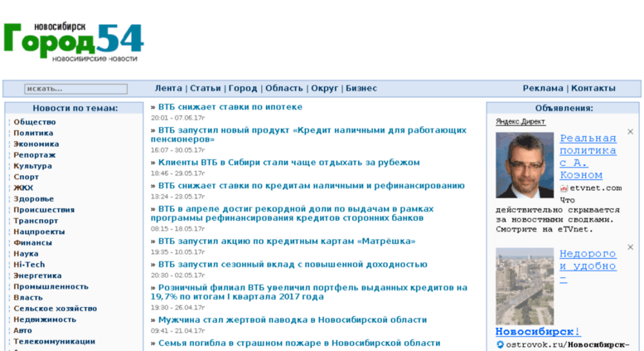Open the Недвижимость topic
The image size is (644, 351).
pyautogui.click(x=45, y=319)
